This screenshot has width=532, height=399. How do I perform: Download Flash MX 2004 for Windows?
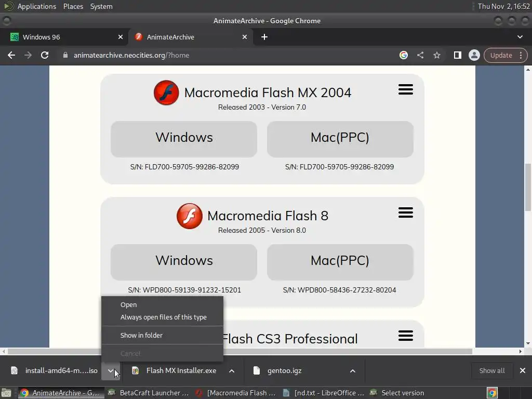(184, 139)
